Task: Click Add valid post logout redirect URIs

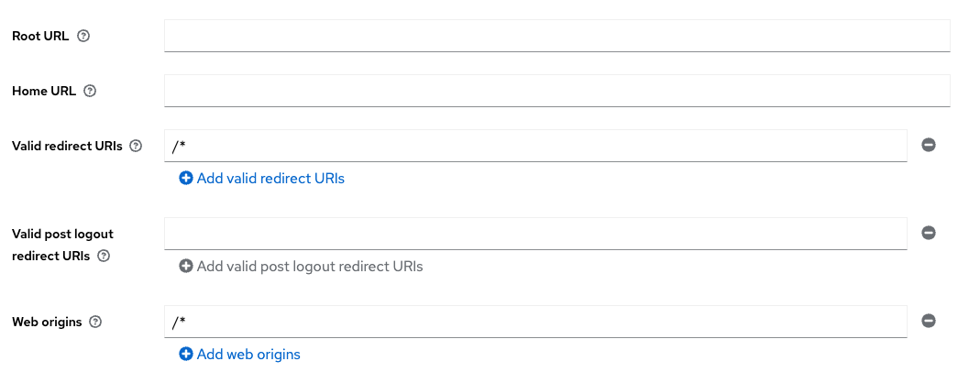Action: (302, 267)
